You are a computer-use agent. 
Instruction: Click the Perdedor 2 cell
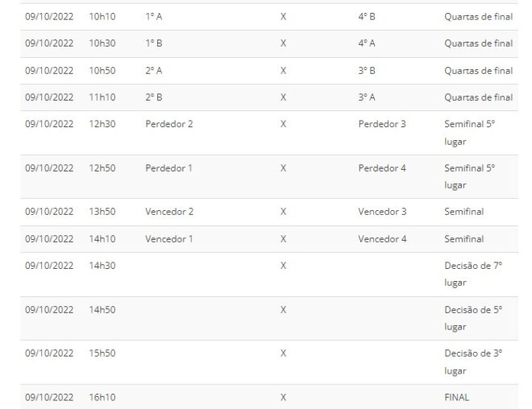coord(168,124)
